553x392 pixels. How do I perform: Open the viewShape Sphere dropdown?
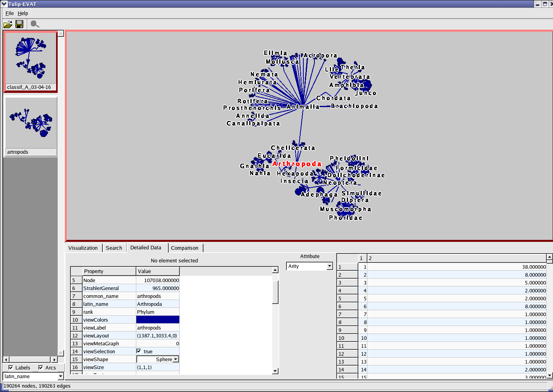[176, 359]
